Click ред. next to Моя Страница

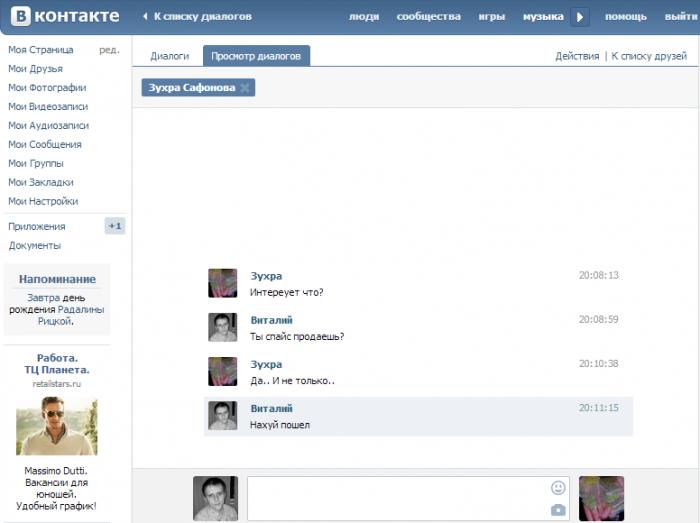[x=109, y=50]
